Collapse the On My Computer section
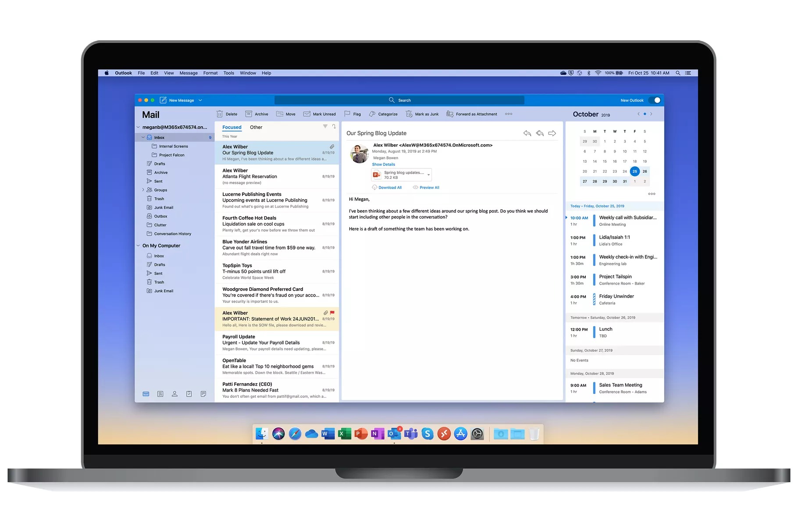 (138, 246)
